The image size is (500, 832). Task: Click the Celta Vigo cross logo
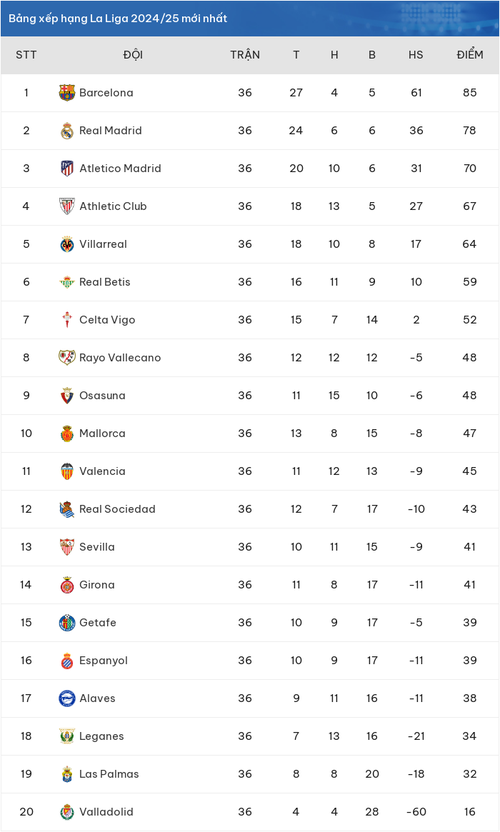click(x=67, y=319)
